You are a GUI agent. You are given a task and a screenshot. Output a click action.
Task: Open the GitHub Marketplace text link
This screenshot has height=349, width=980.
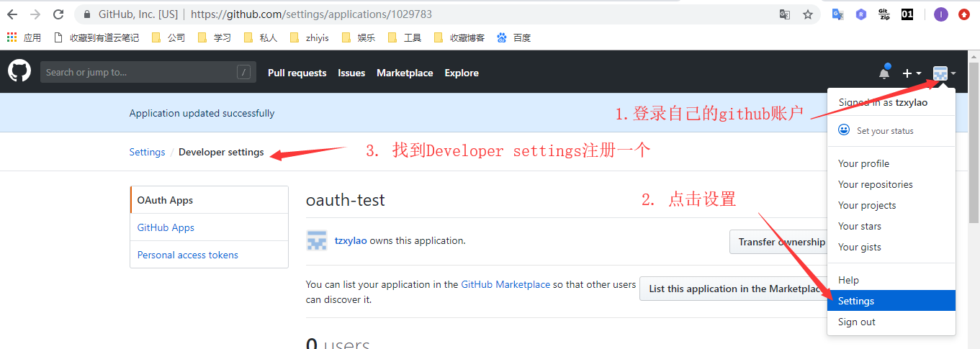tap(505, 284)
